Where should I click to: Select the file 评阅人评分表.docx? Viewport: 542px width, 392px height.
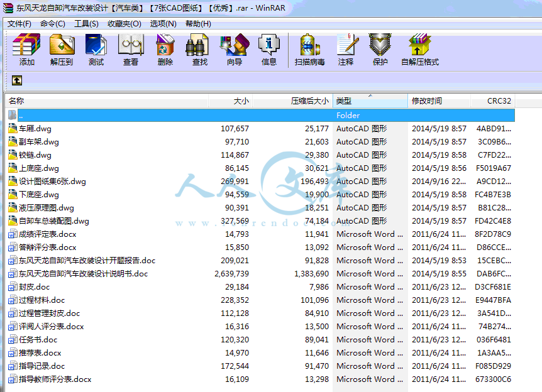51,327
